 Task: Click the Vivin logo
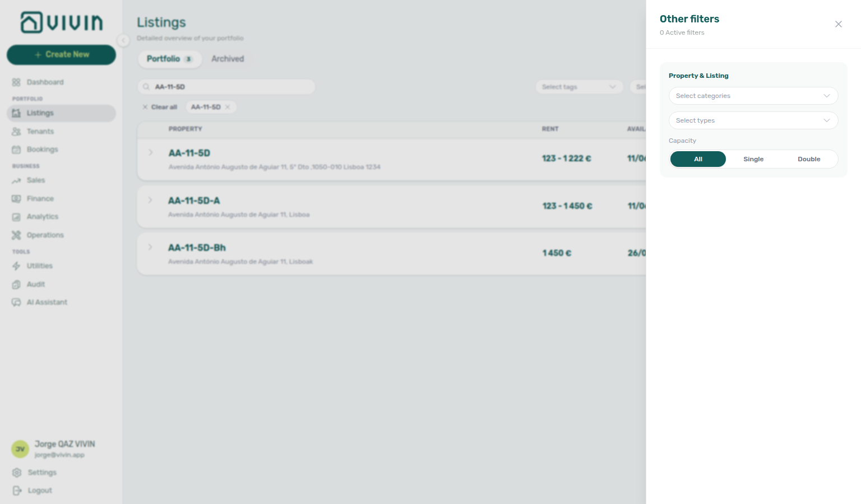coord(62,22)
